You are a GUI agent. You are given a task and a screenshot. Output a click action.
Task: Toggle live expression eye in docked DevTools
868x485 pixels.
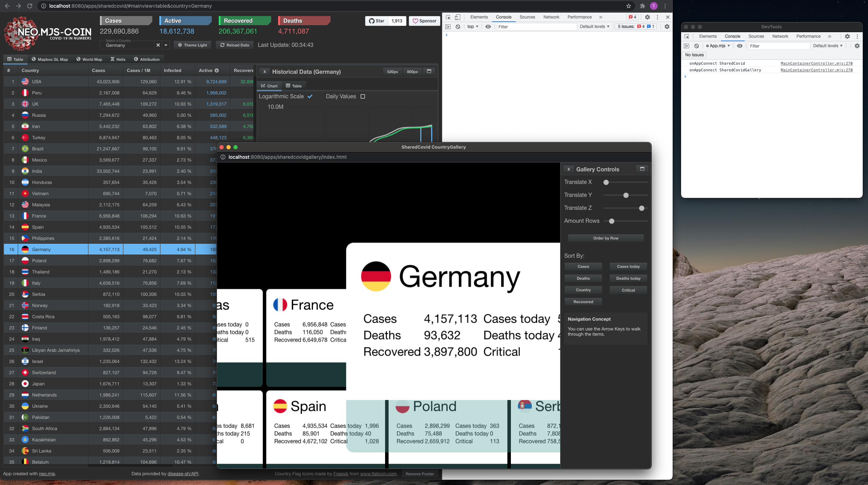tap(488, 27)
